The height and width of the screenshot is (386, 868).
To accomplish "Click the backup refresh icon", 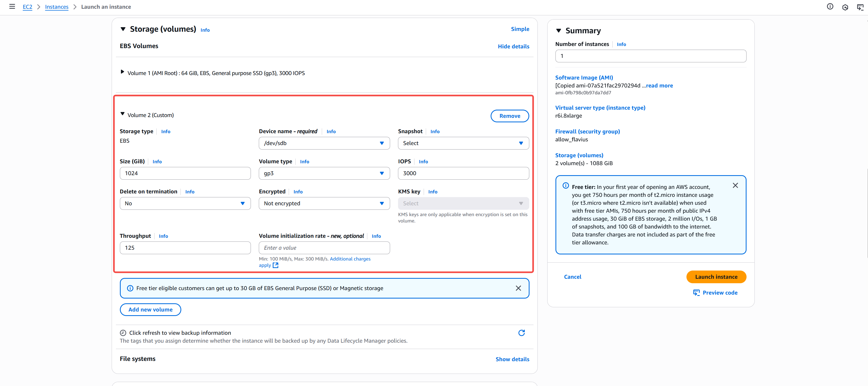I will [521, 333].
